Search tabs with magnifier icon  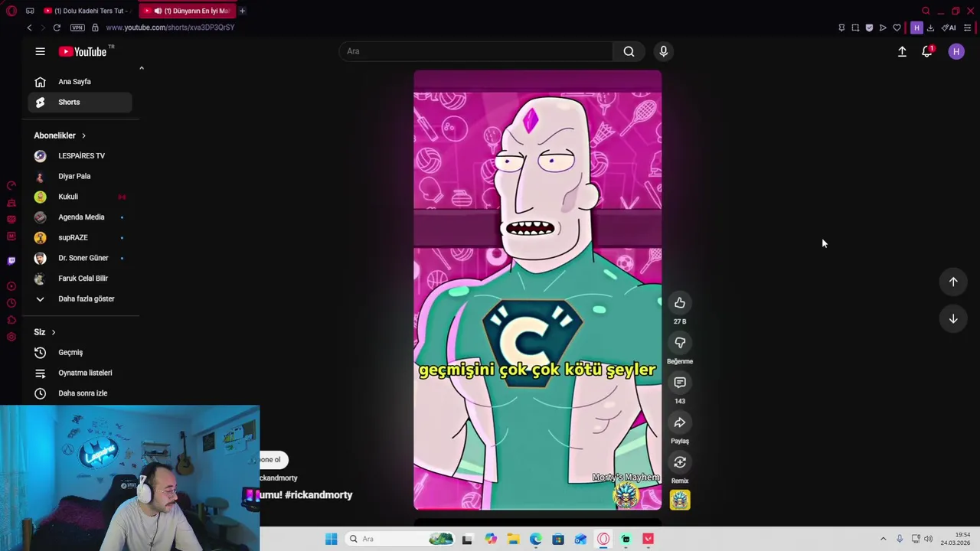click(x=926, y=11)
